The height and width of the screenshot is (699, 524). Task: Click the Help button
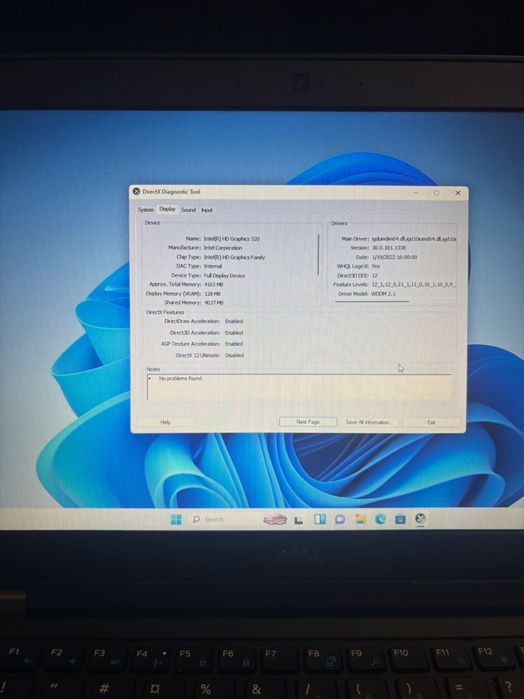[165, 422]
